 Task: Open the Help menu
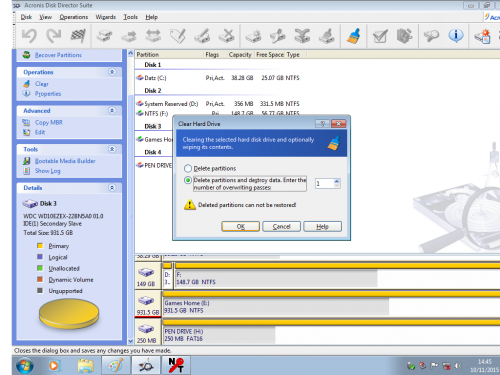151,17
